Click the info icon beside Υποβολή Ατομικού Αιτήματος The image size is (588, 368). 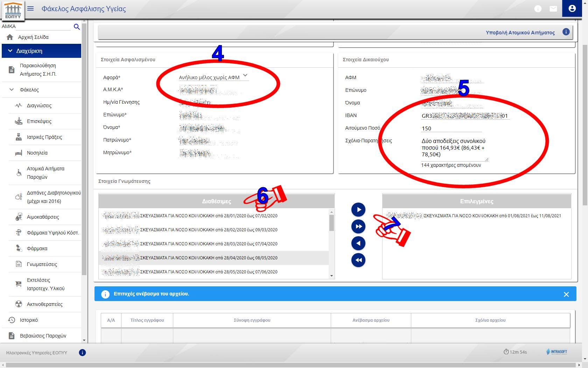click(566, 32)
